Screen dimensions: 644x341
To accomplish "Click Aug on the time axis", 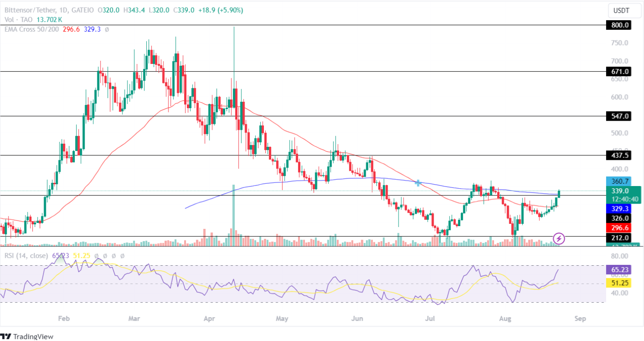I will coord(506,319).
